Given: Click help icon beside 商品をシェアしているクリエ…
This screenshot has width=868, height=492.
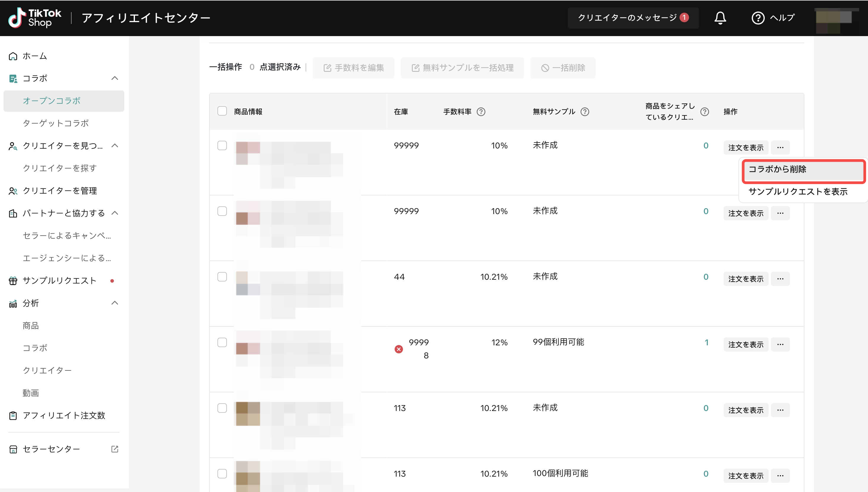Looking at the screenshot, I should [704, 112].
